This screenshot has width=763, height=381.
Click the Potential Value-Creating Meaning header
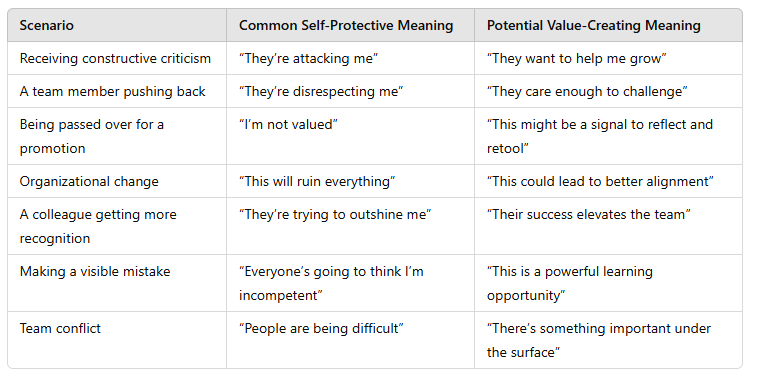click(608, 25)
